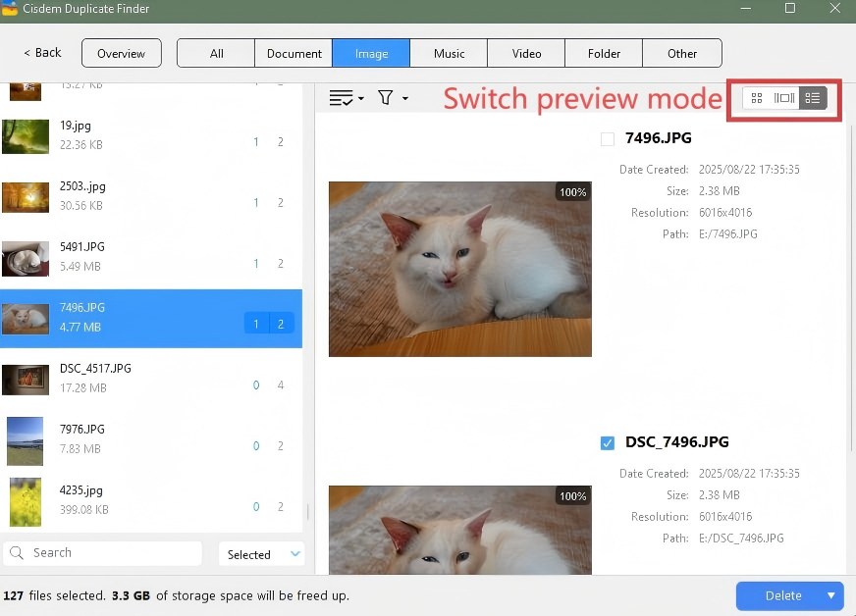Click the list preview mode icon
The height and width of the screenshot is (616, 856).
[813, 98]
